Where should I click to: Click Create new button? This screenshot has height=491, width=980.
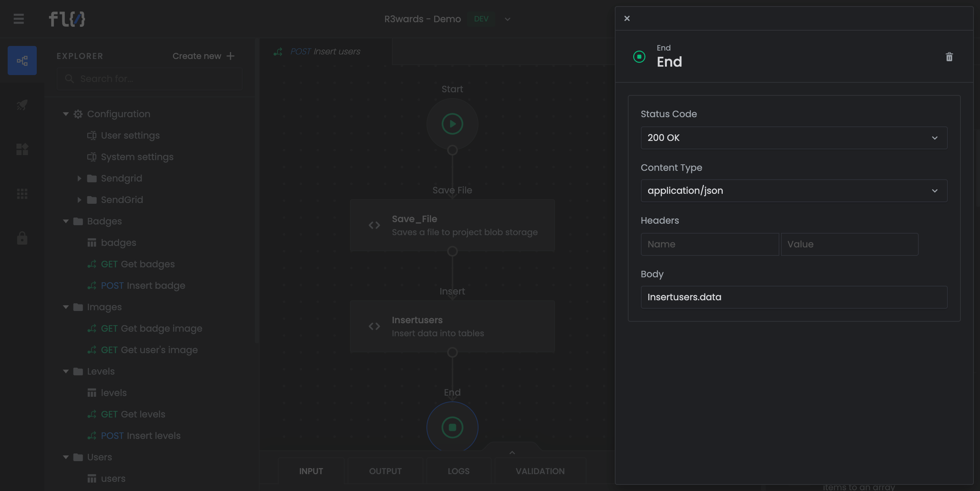204,56
